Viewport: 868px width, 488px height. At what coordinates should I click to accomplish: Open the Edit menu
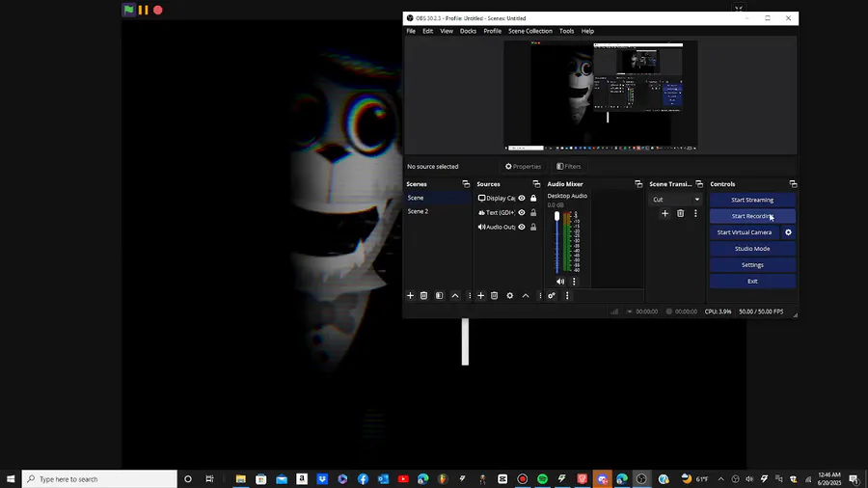pyautogui.click(x=428, y=31)
